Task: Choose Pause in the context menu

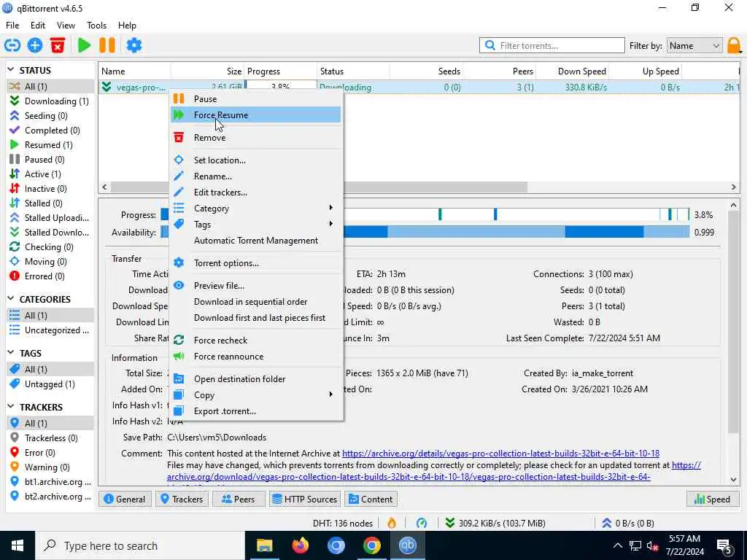Action: coord(256,98)
